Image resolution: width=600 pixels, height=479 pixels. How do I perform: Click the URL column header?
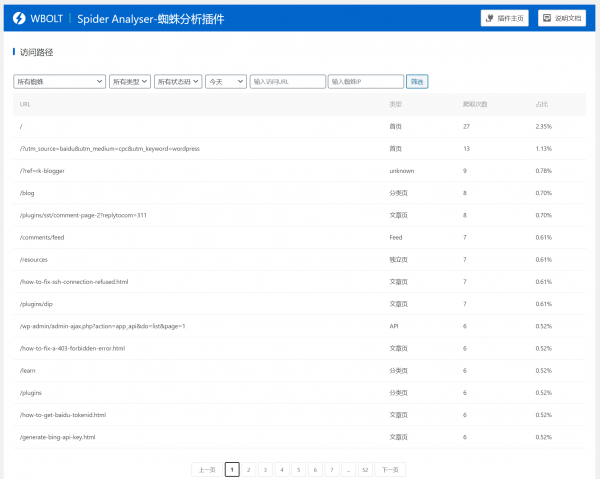coord(25,104)
